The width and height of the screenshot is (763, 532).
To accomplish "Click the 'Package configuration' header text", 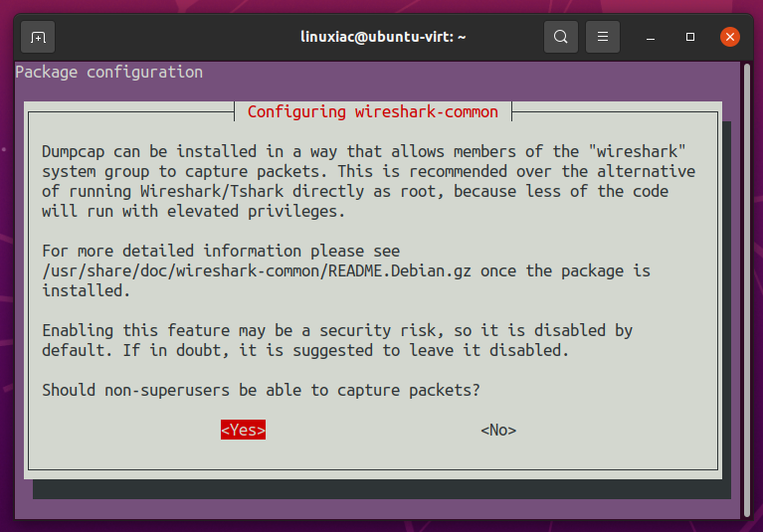I will (x=109, y=72).
